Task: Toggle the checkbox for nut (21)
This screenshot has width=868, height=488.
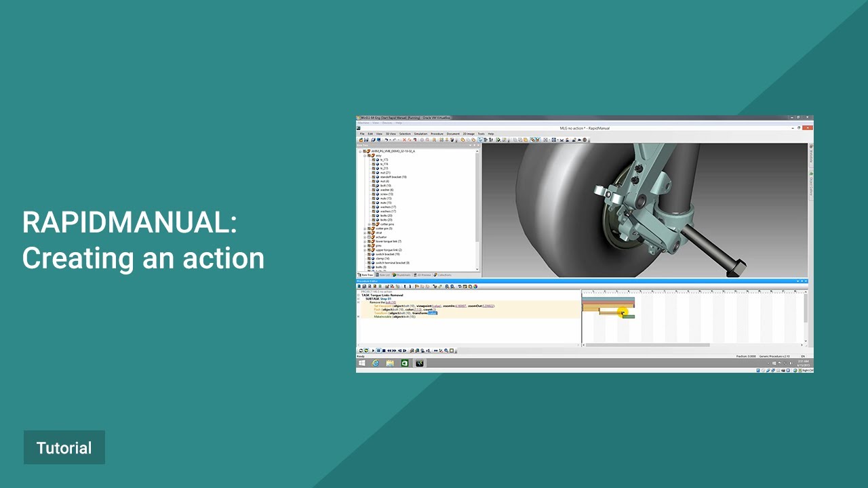Action: point(374,173)
